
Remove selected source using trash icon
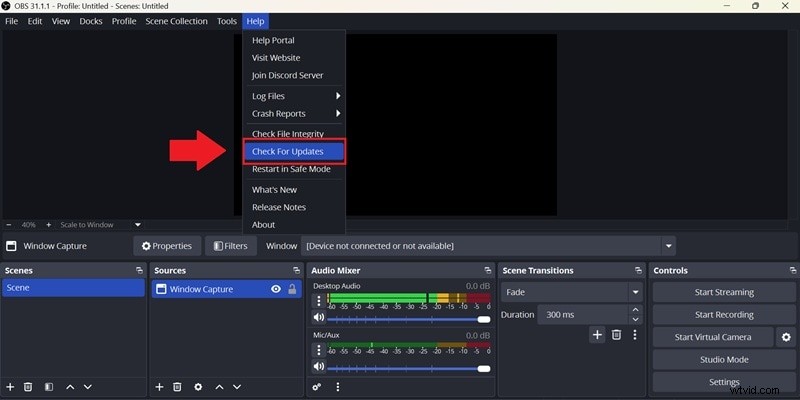tap(177, 387)
